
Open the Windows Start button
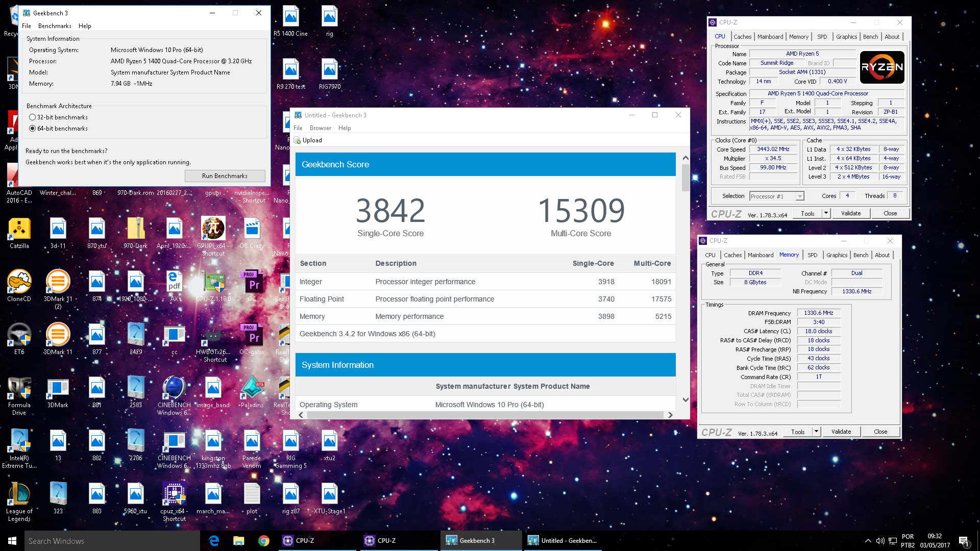(x=12, y=541)
